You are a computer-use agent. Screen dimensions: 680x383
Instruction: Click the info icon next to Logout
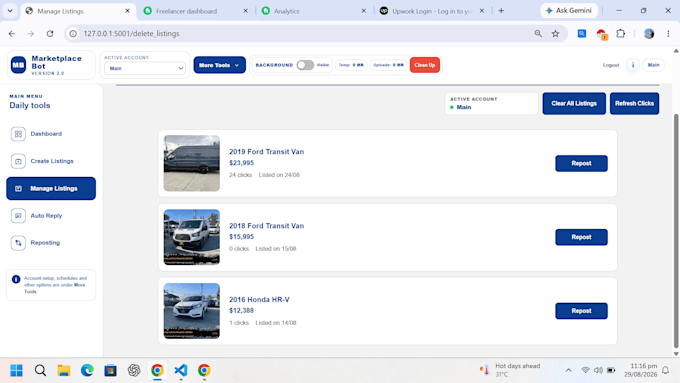click(x=633, y=65)
